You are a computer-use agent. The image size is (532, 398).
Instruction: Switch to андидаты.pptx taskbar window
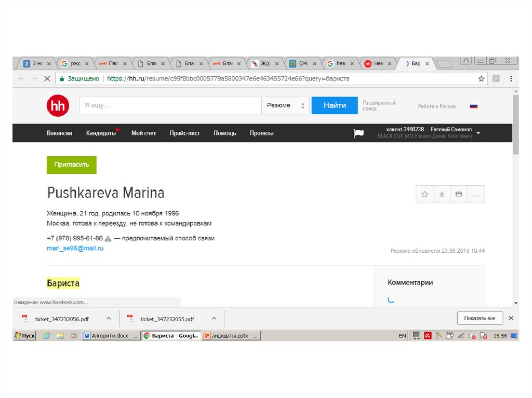(231, 336)
